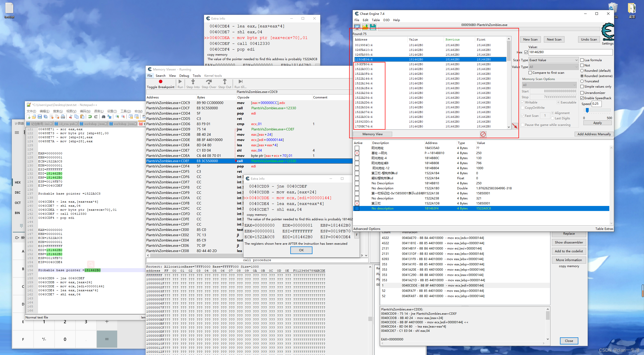Click the Undo Scan button
644x355 pixels.
(x=589, y=40)
